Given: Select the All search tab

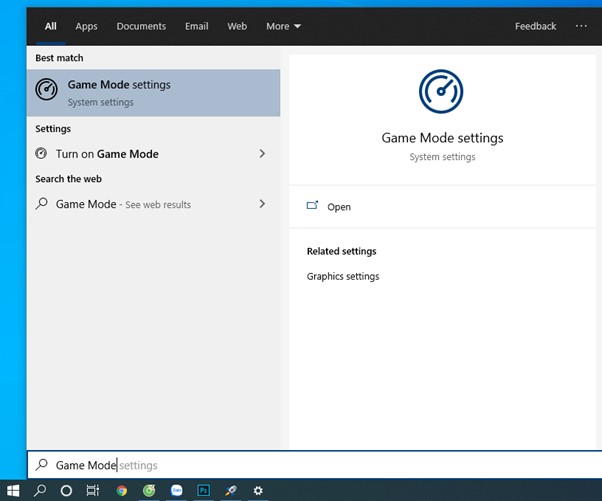Looking at the screenshot, I should point(50,26).
